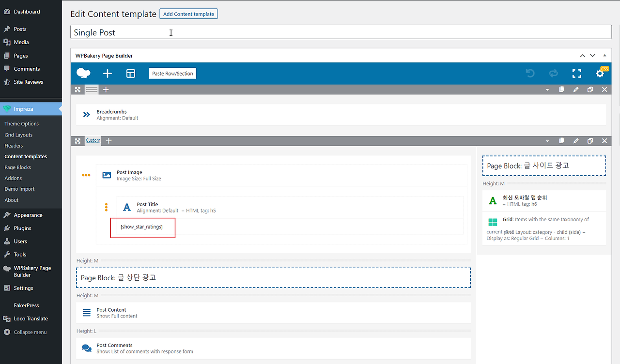Open Loco Translate menu

click(31, 318)
